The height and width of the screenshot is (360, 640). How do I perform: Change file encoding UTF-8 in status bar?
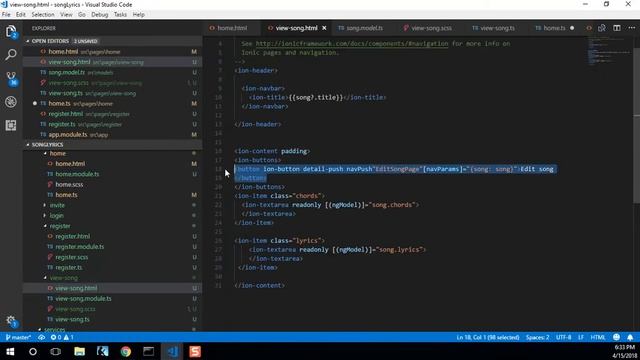pyautogui.click(x=563, y=338)
